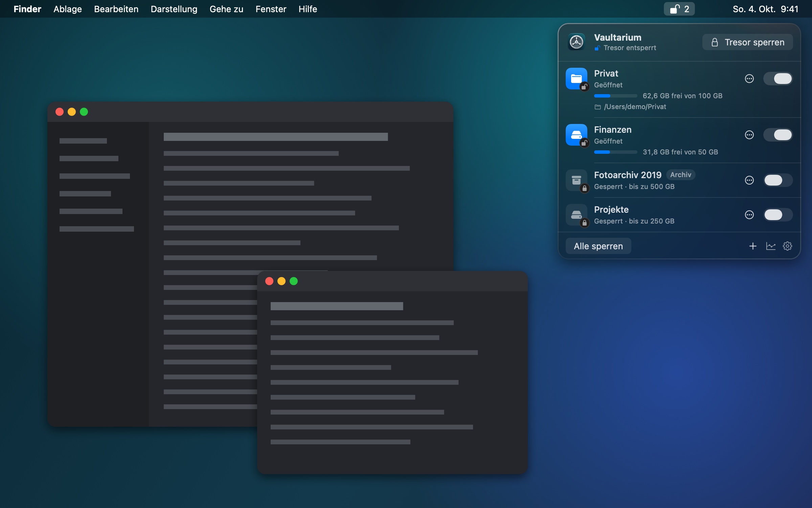Screen dimensions: 812x508
Task: Click the '31,8 GB frei von 50 GB' text
Action: pyautogui.click(x=680, y=152)
